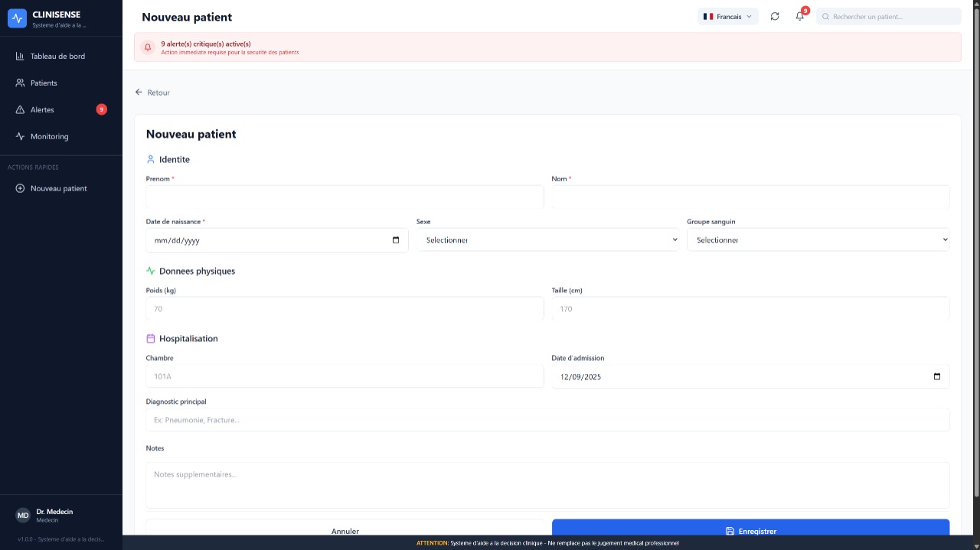The width and height of the screenshot is (980, 550).
Task: Click into the Diagnostic principal field
Action: pos(547,420)
